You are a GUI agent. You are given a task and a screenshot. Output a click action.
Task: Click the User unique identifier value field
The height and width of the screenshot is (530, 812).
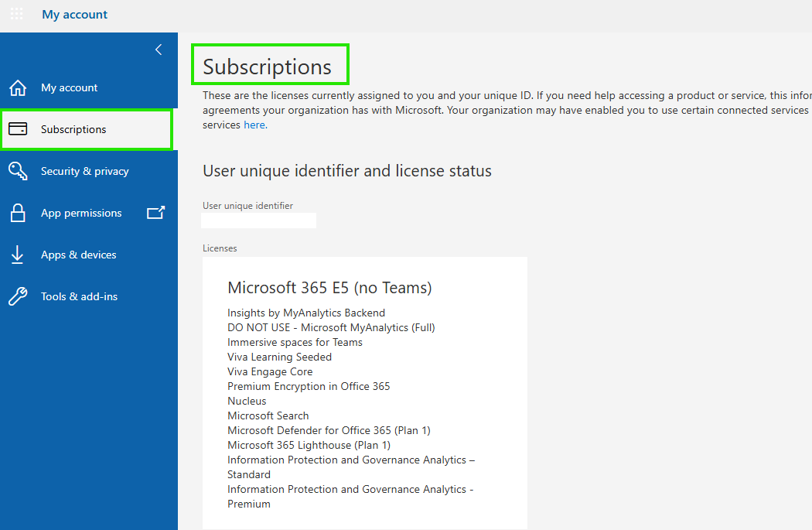(x=258, y=221)
